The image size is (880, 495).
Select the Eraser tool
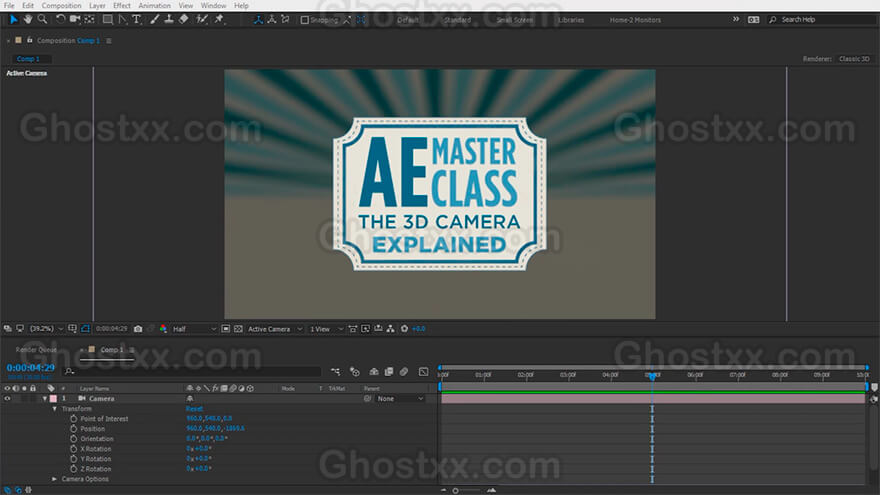pyautogui.click(x=184, y=20)
